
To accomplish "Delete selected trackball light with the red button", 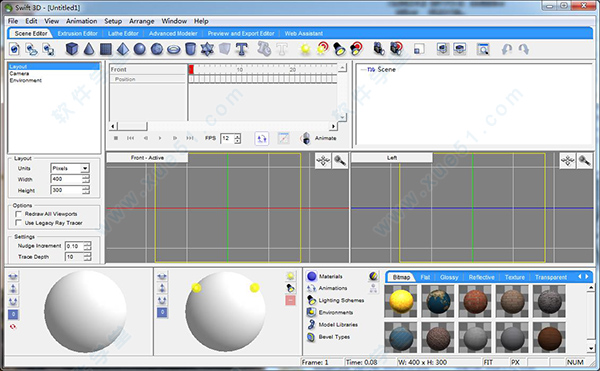I will pyautogui.click(x=290, y=301).
